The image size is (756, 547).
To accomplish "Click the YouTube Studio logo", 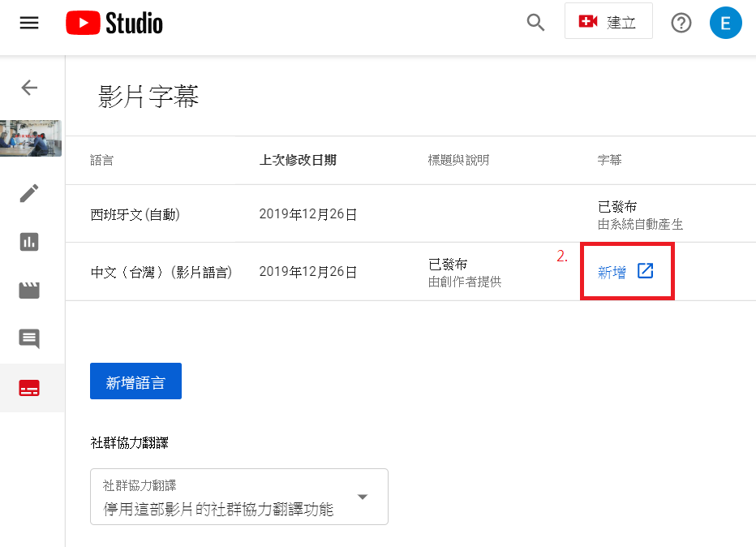I will 114,24.
